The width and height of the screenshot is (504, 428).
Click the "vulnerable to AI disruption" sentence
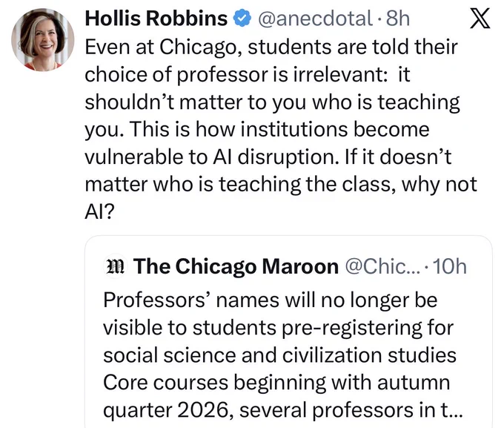tap(211, 157)
